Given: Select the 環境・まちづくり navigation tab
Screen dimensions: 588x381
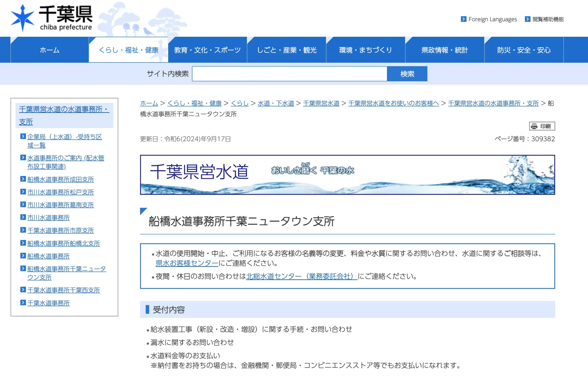Looking at the screenshot, I should (365, 50).
